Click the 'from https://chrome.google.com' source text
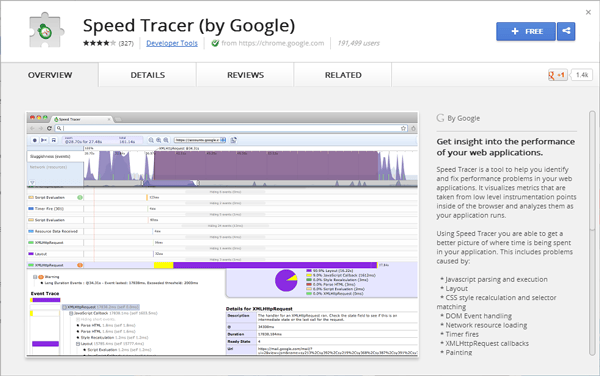 [272, 43]
